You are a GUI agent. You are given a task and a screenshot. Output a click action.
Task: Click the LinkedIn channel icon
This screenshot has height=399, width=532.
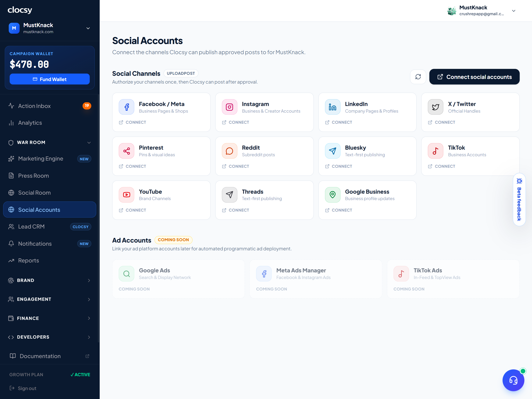click(333, 107)
